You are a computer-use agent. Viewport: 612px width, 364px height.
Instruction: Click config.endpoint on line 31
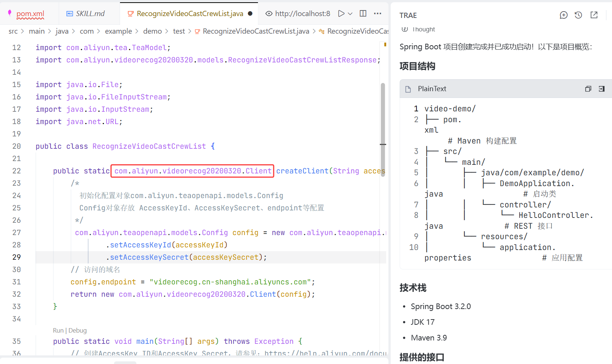click(103, 282)
